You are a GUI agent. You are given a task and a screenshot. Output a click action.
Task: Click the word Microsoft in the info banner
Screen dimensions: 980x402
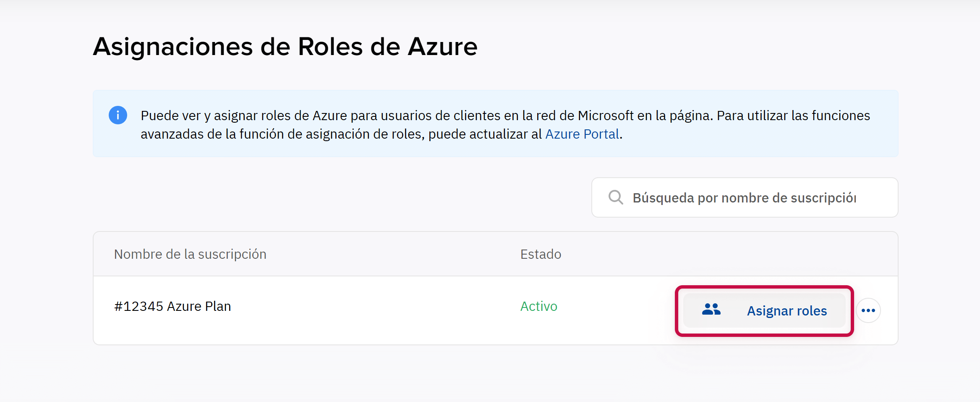point(606,116)
